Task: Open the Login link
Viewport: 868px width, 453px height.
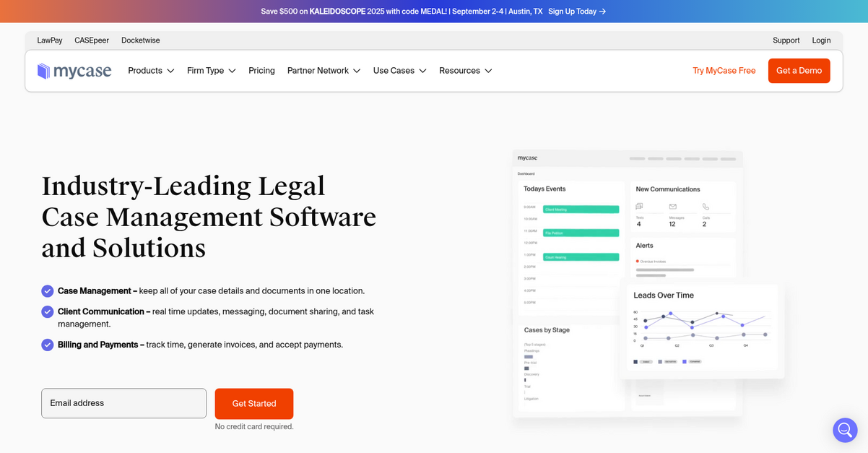Action: coord(821,40)
